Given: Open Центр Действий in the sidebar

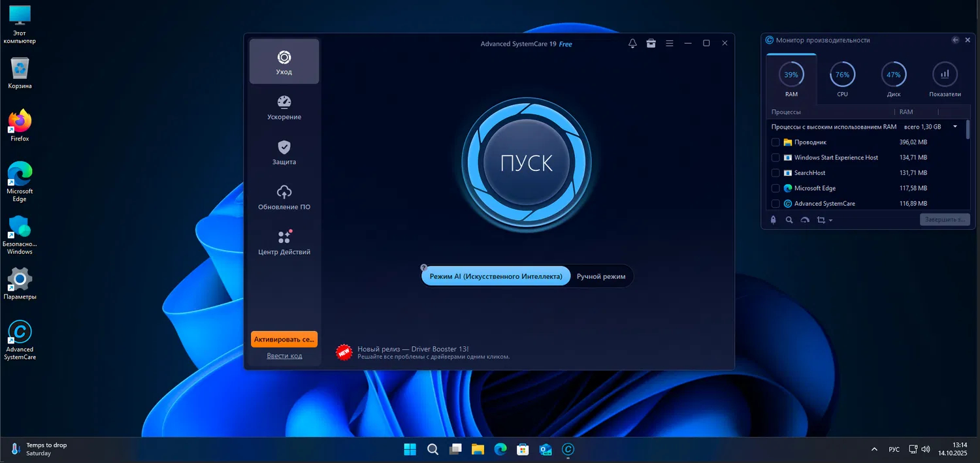Looking at the screenshot, I should click(x=284, y=243).
